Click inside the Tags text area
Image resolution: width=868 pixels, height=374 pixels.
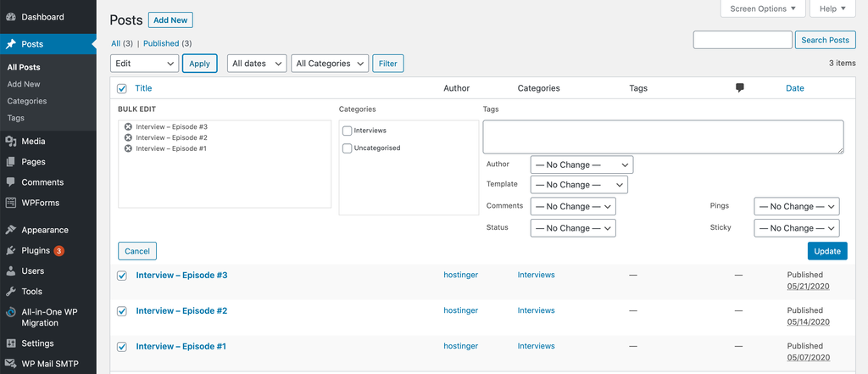click(x=663, y=137)
